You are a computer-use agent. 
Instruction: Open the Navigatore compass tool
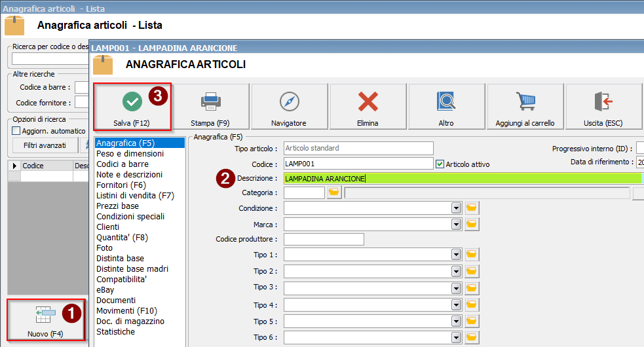[x=289, y=107]
